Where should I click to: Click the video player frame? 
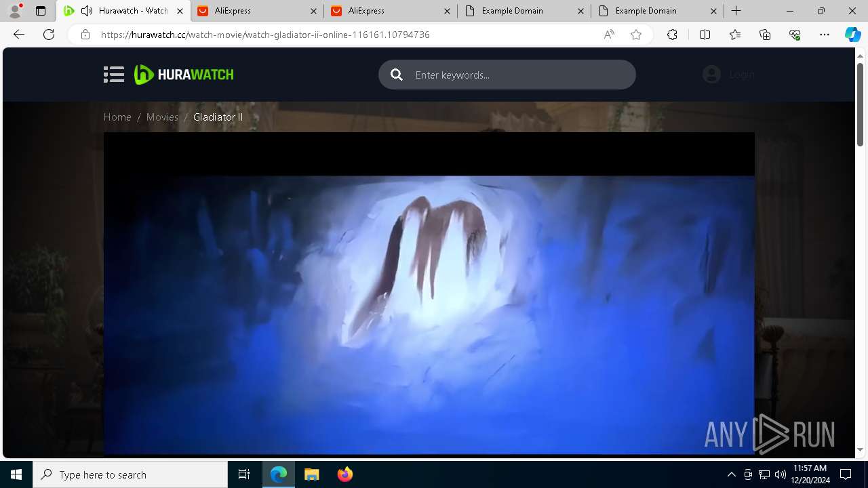(x=429, y=293)
